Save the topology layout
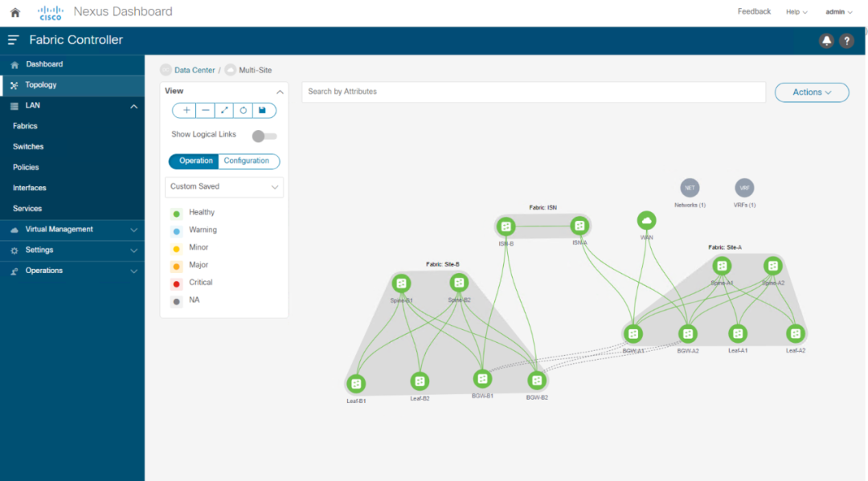868x481 pixels. 262,111
